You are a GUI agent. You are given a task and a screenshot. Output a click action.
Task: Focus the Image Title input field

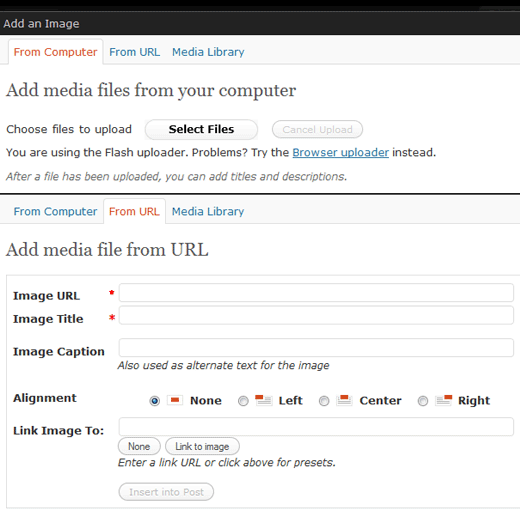[x=316, y=315]
